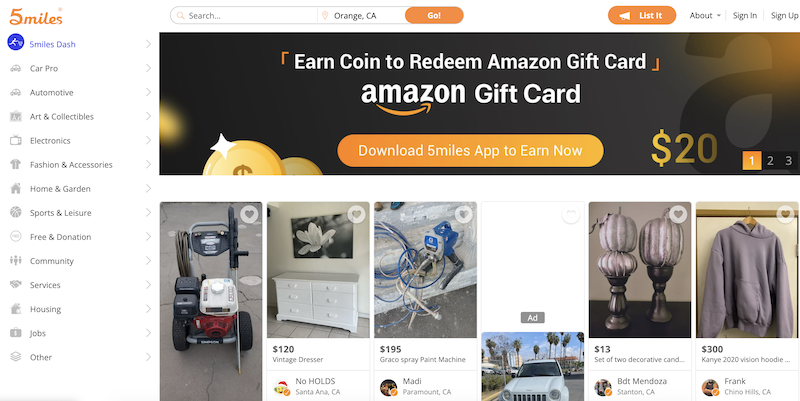Screen dimensions: 800x401
Task: Open the Sign In link
Action: 744,16
